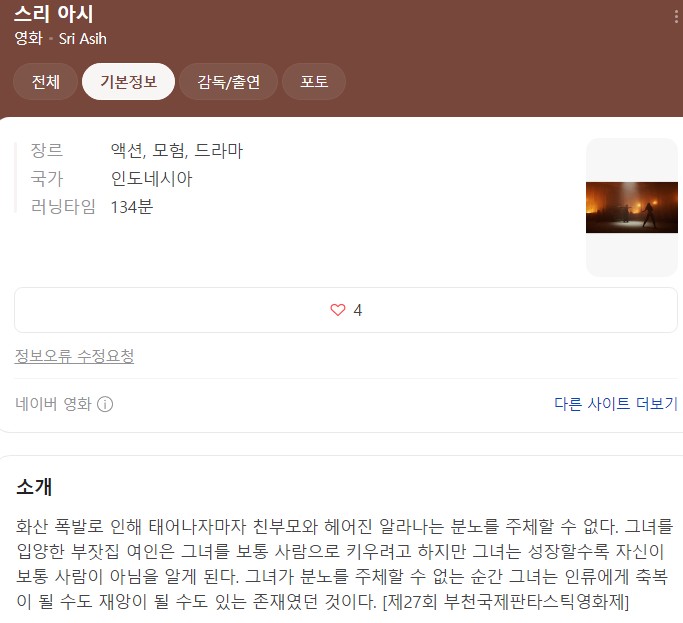Go to the 포토 tab
Viewport: 683px width, 623px height.
(x=314, y=81)
